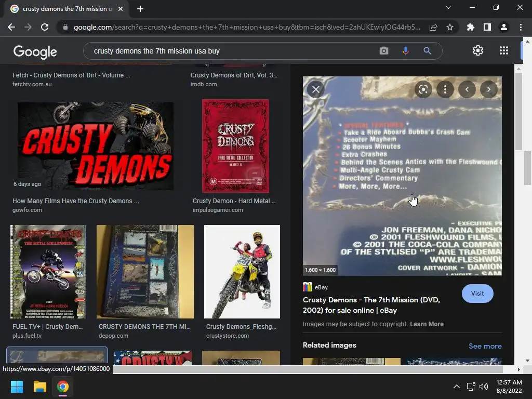The image size is (532, 399).
Task: Click the FUEL TV+ | Crusty Dem... title
Action: coord(47,327)
